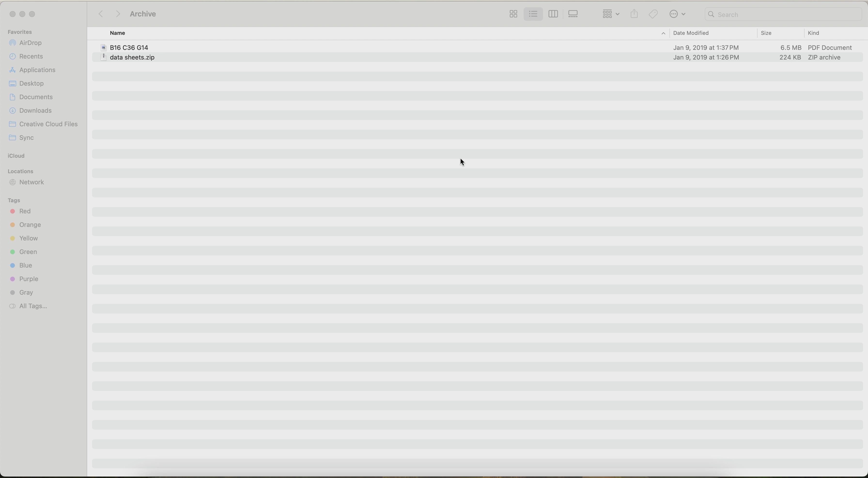Sort by the Size column header
The height and width of the screenshot is (478, 868).
(x=766, y=33)
